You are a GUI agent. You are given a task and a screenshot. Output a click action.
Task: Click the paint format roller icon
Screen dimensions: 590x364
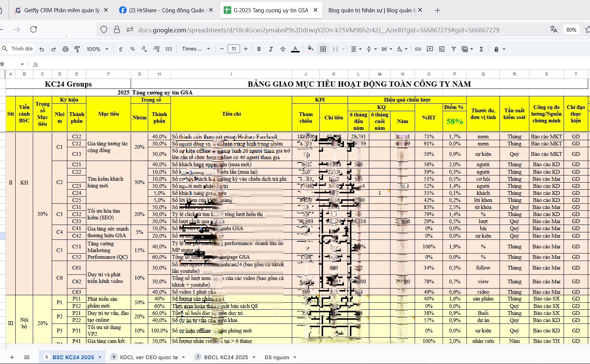coord(77,49)
